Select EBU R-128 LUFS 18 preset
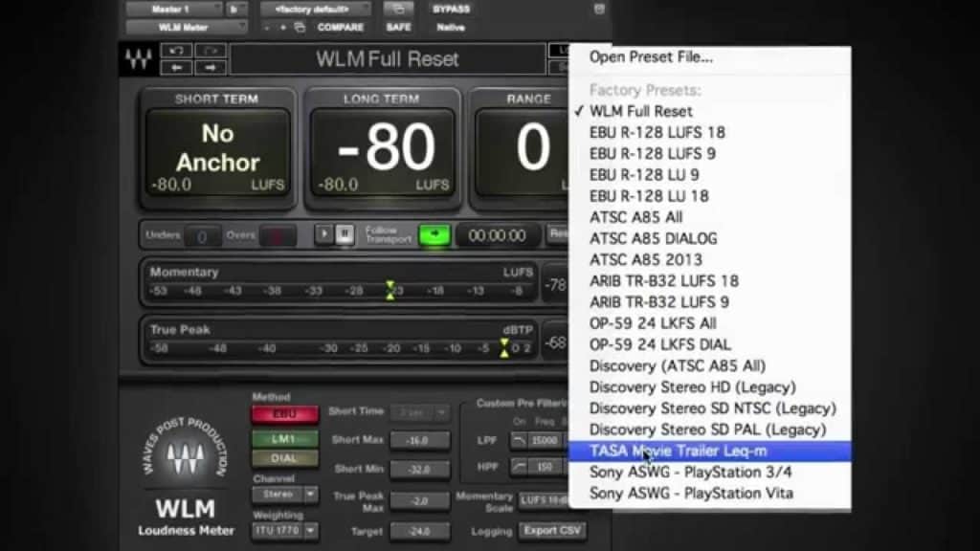This screenshot has height=551, width=980. [710, 132]
